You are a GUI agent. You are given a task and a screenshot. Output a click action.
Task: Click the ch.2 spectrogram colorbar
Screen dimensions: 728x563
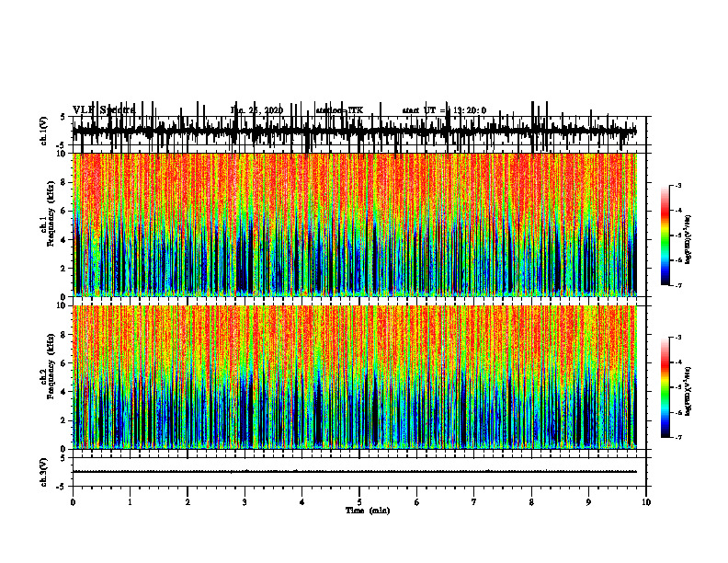coord(665,387)
